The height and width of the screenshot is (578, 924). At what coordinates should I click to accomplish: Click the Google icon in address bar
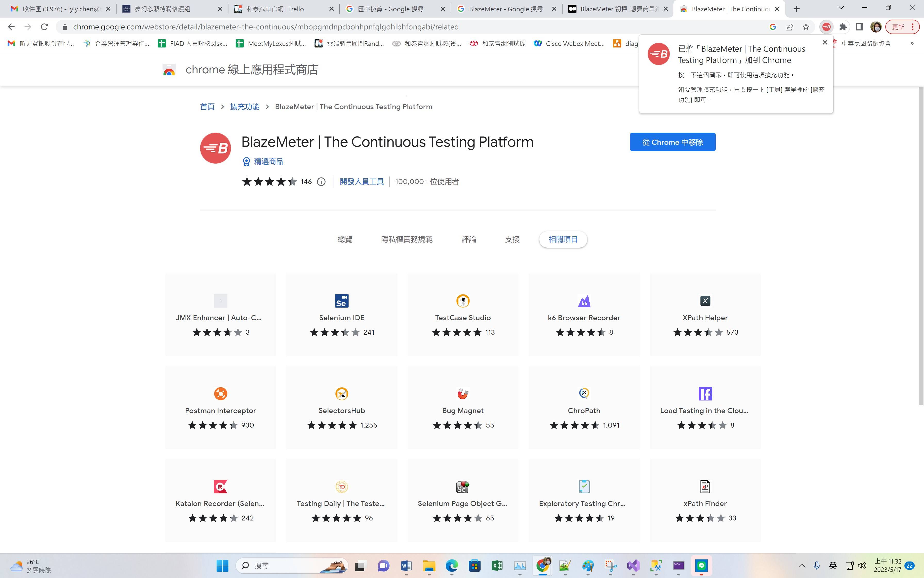pos(773,27)
